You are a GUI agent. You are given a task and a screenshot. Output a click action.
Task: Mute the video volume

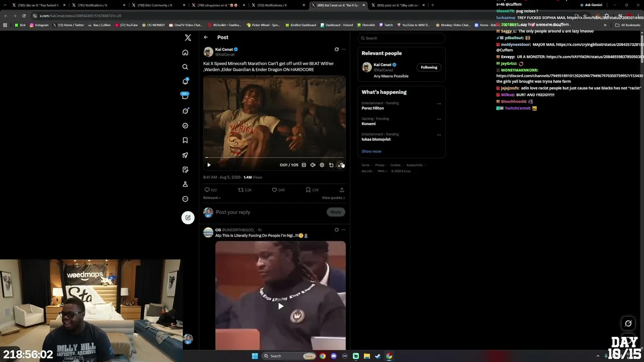(313, 165)
